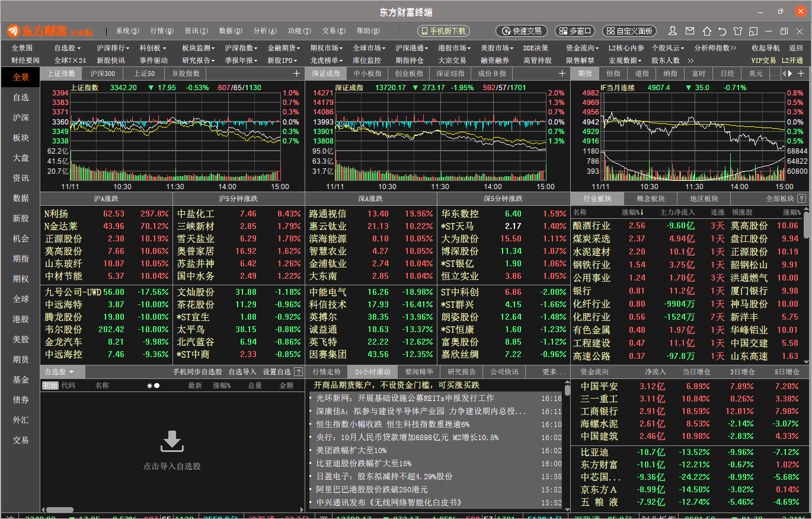Open the 行情(Q) menu
The height and width of the screenshot is (519, 812).
[162, 31]
